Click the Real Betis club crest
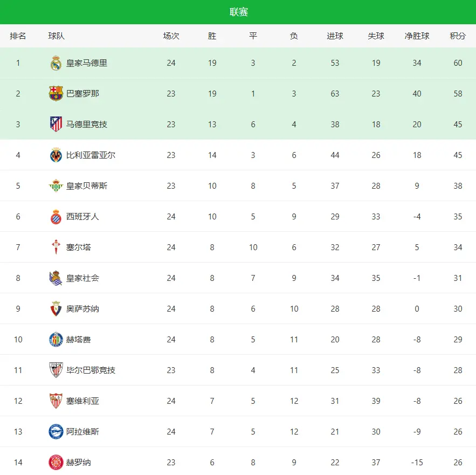 [56, 186]
